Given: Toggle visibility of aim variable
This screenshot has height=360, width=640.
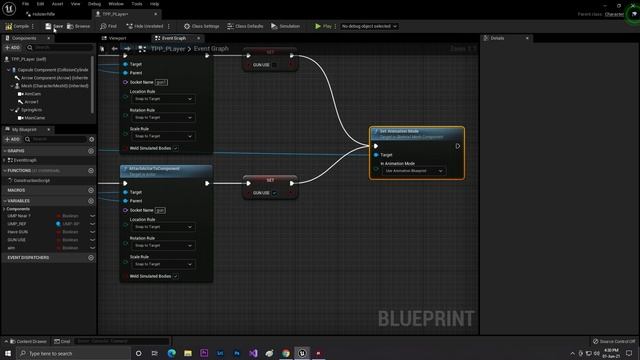Looking at the screenshot, I should (93, 248).
